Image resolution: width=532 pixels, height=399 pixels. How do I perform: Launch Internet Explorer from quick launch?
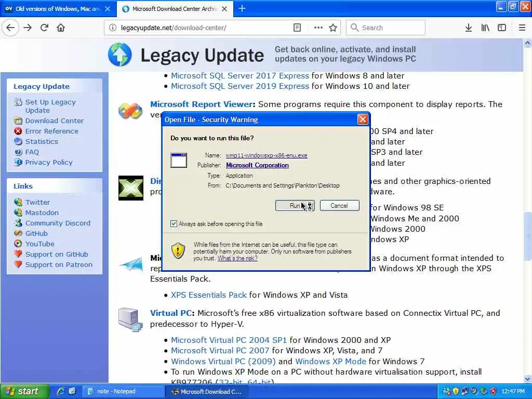click(x=61, y=391)
